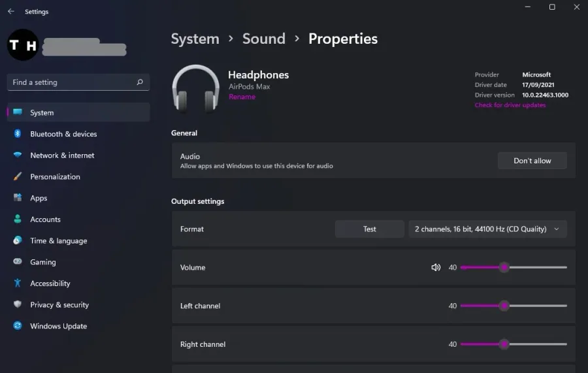Click the Windows Update refresh icon
The width and height of the screenshot is (588, 373).
18,325
